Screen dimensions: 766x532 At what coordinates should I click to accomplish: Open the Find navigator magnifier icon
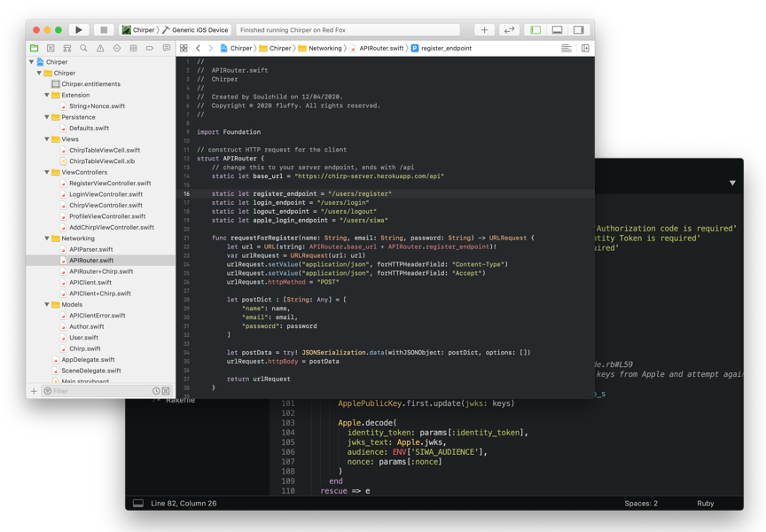[83, 49]
